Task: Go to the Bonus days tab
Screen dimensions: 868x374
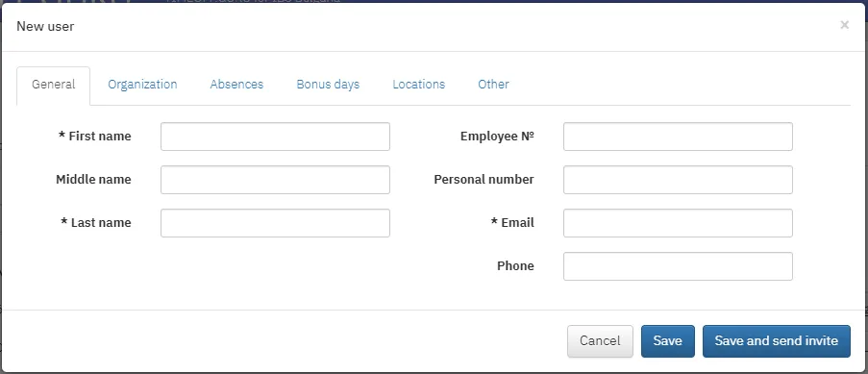Action: (328, 85)
